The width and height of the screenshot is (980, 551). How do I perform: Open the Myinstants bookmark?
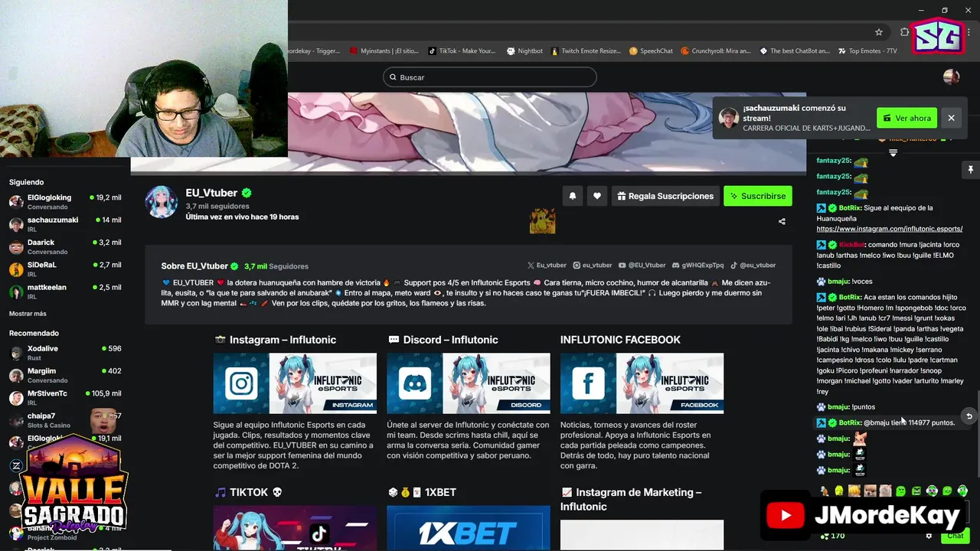[x=384, y=51]
